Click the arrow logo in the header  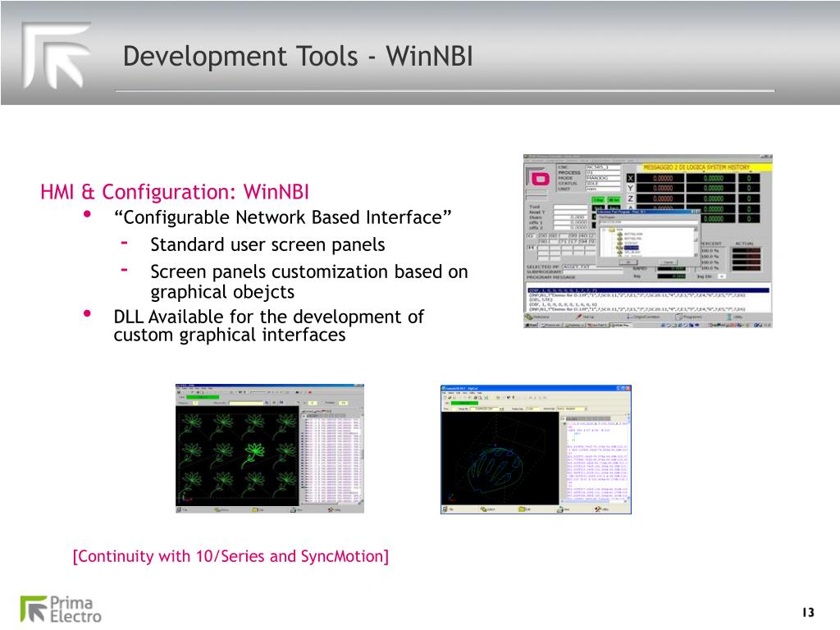pos(57,55)
